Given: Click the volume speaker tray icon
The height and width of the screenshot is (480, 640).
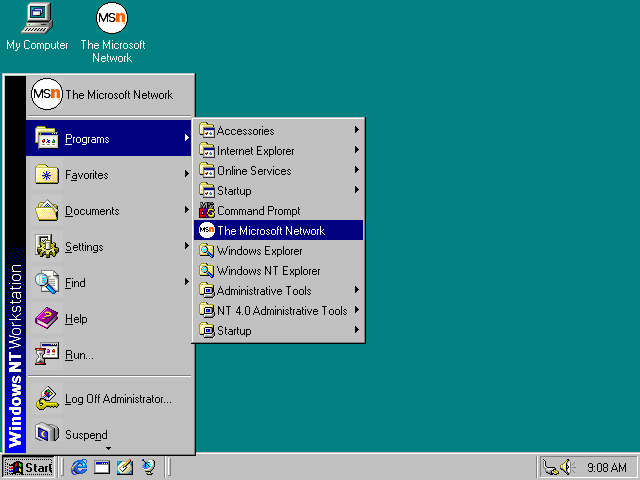Looking at the screenshot, I should pyautogui.click(x=567, y=467).
